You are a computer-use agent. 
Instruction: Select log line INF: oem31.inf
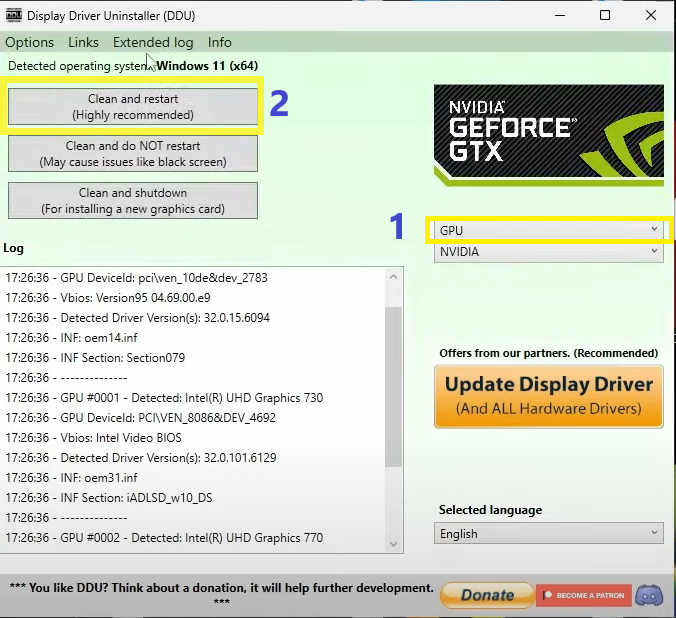(x=71, y=478)
